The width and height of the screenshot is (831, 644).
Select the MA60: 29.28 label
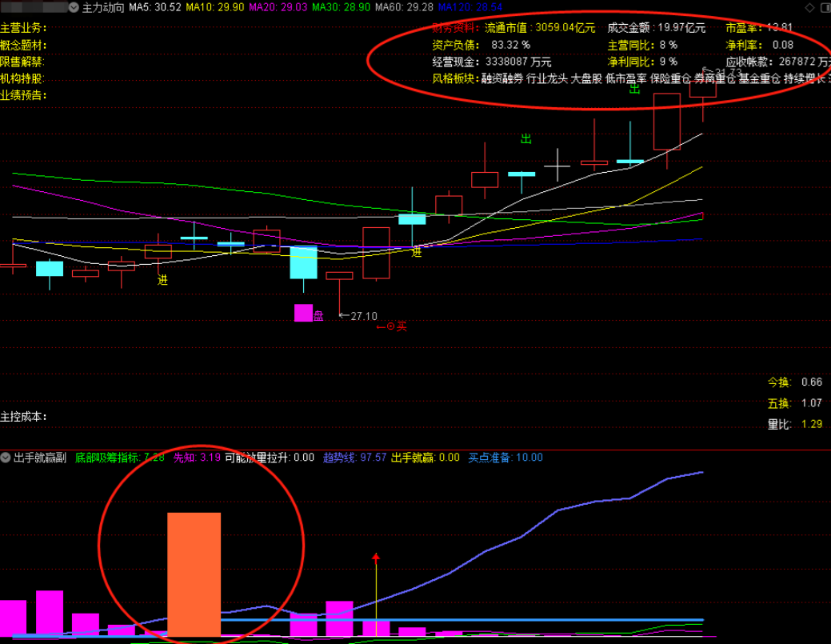(x=404, y=7)
